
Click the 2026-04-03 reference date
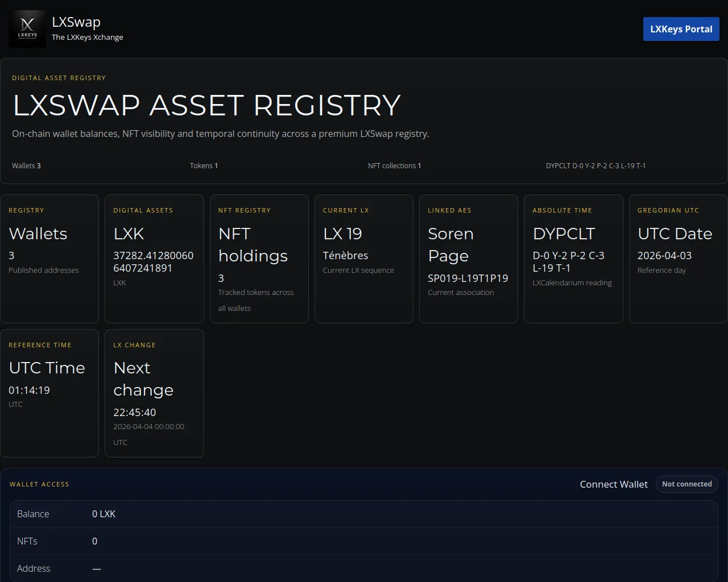point(664,256)
